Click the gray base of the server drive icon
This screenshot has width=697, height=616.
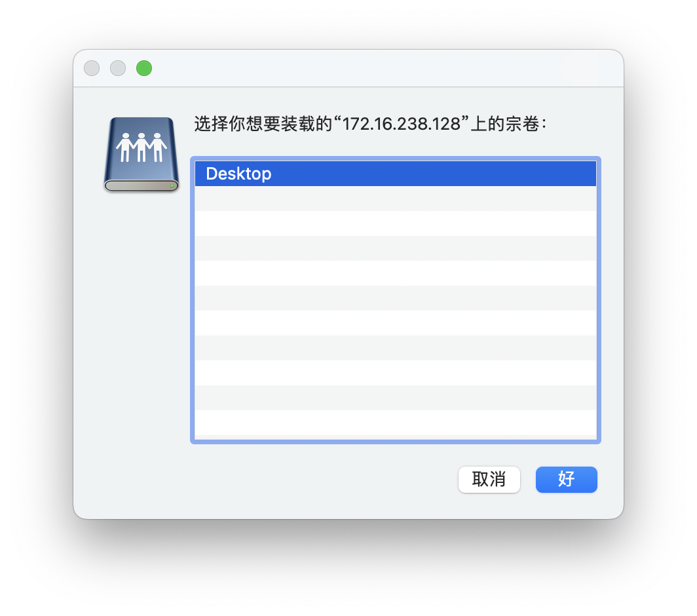pos(141,185)
